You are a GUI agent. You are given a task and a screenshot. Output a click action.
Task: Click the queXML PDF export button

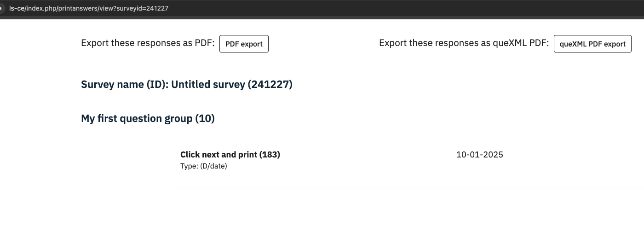click(x=592, y=44)
